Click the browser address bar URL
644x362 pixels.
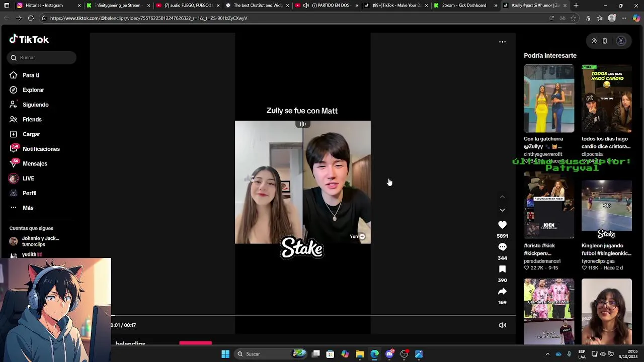148,18
